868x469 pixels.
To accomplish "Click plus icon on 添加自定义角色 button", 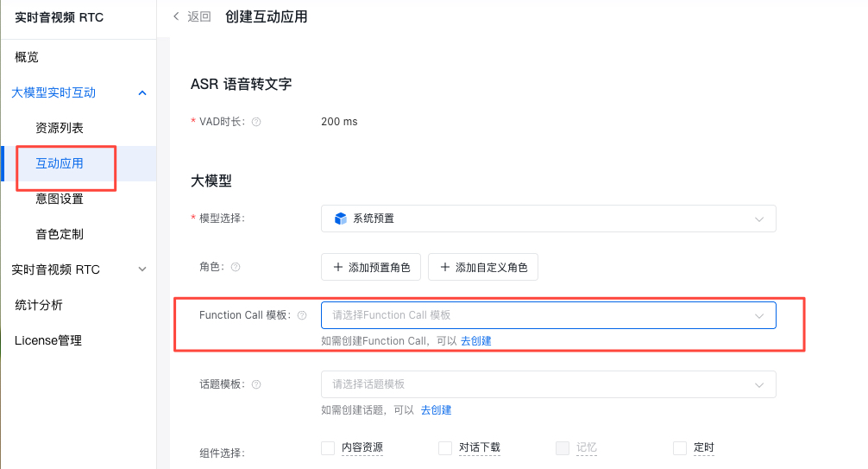I will 445,268.
